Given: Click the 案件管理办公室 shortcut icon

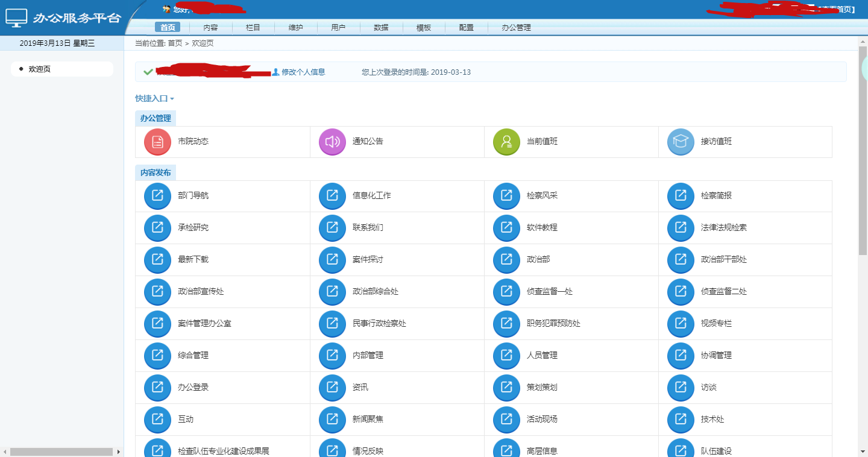Looking at the screenshot, I should [x=157, y=324].
